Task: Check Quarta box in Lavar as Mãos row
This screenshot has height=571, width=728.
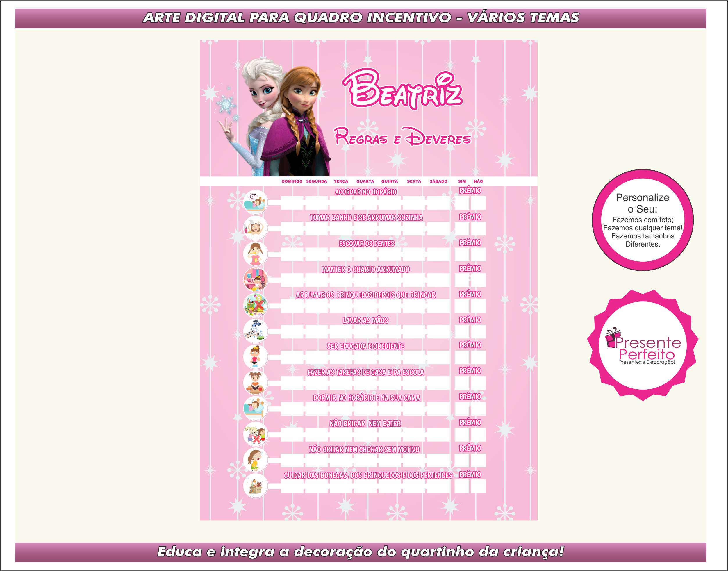Action: tap(365, 332)
